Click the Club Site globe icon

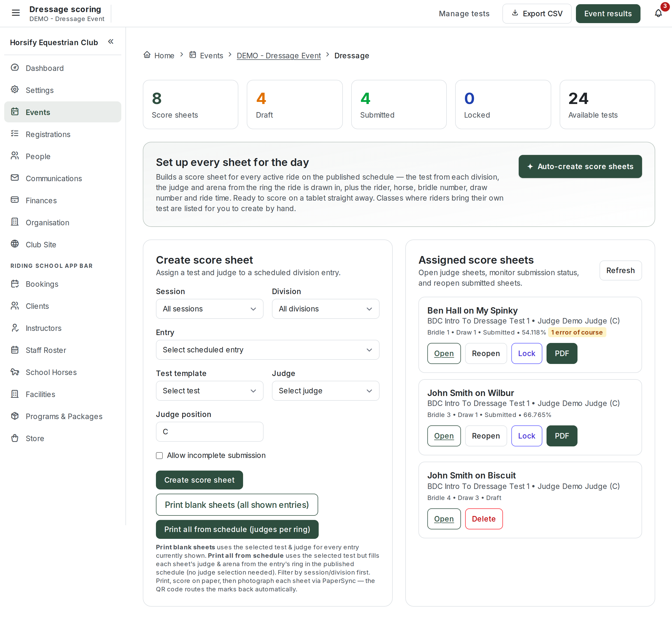(x=15, y=244)
